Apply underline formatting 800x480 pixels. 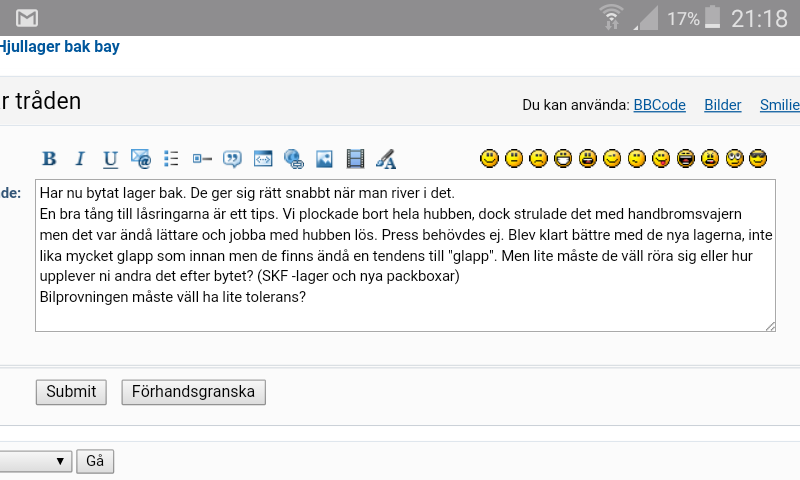pos(110,159)
